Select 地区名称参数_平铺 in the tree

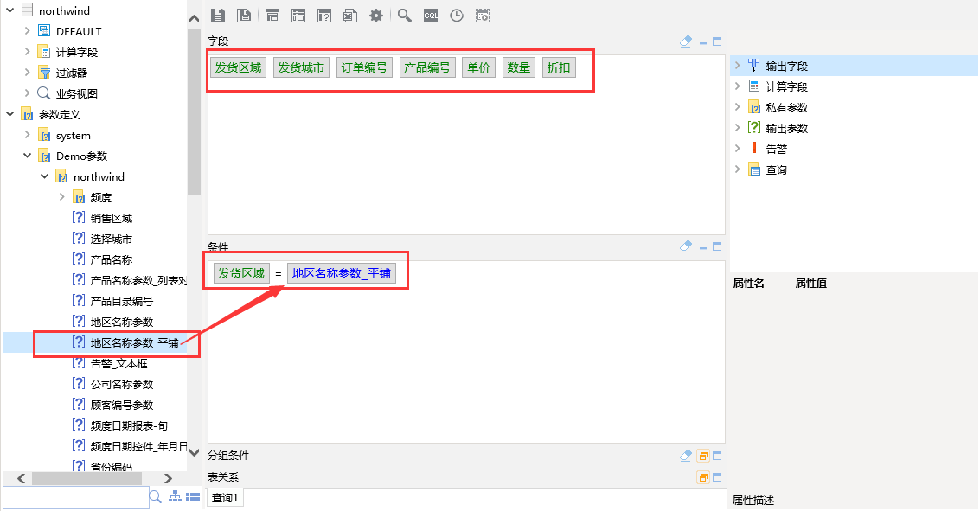[x=134, y=342]
